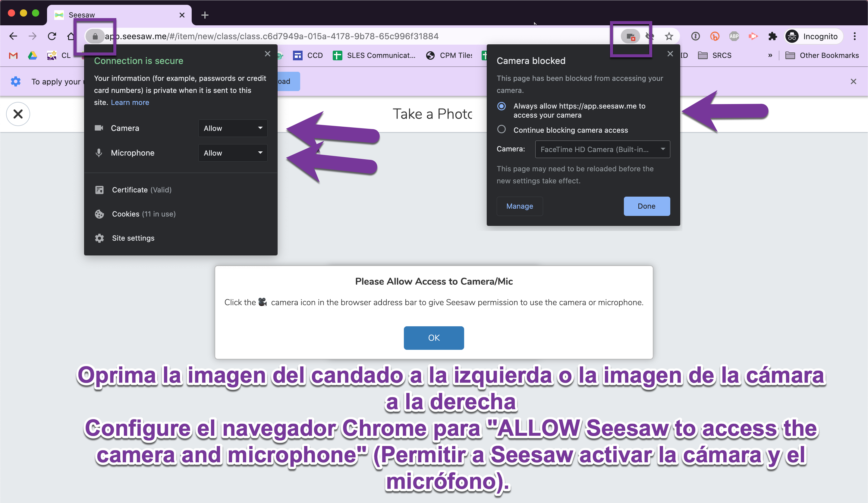The width and height of the screenshot is (868, 503).
Task: Open the red screen recorder extension icon
Action: [753, 36]
